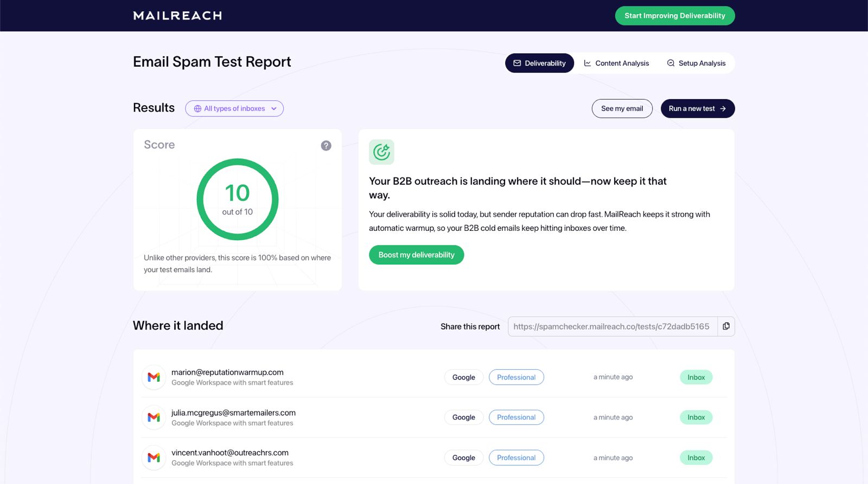Click the score circle showing 10 out of 10
Screen dimensions: 868x484
[238, 199]
